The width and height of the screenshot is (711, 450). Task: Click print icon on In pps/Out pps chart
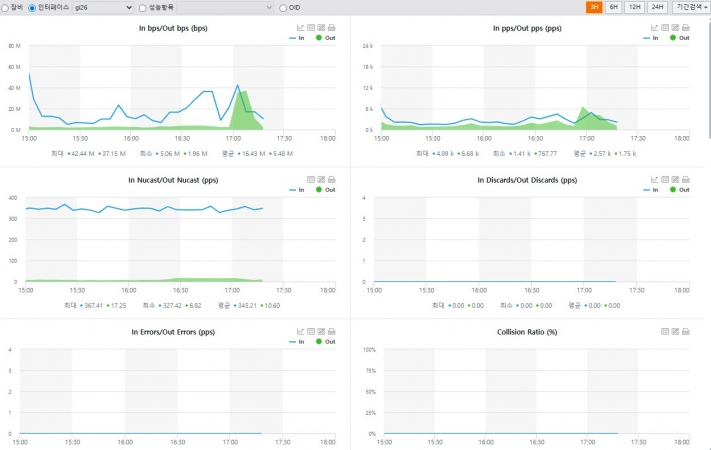pos(686,28)
